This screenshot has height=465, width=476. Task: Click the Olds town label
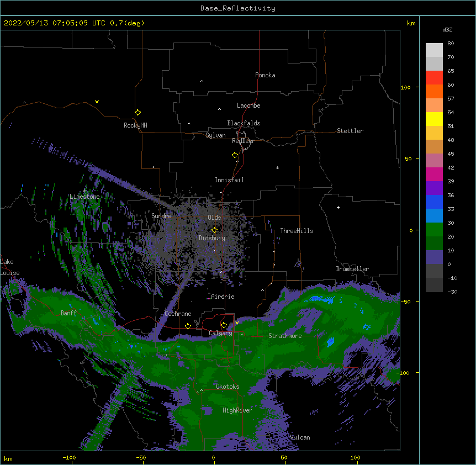(x=214, y=218)
